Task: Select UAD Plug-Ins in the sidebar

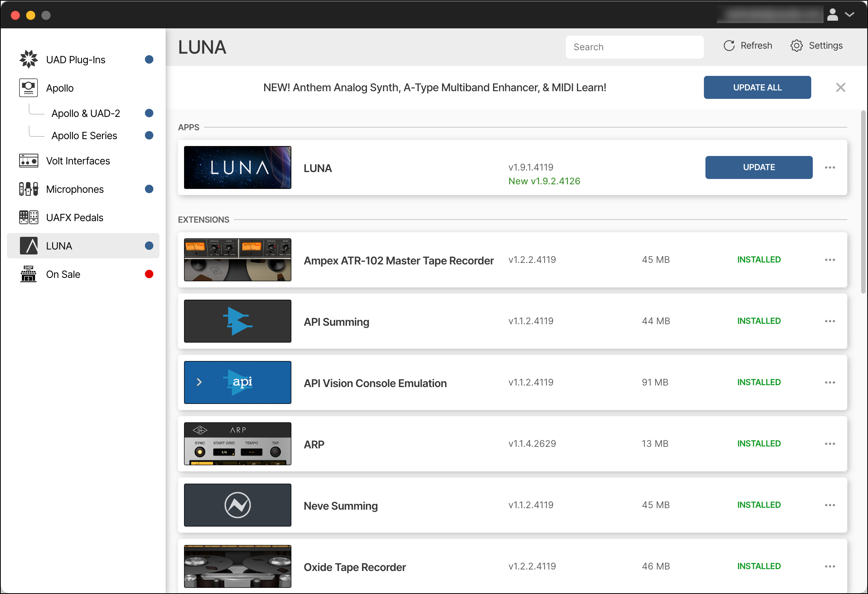Action: [x=75, y=59]
